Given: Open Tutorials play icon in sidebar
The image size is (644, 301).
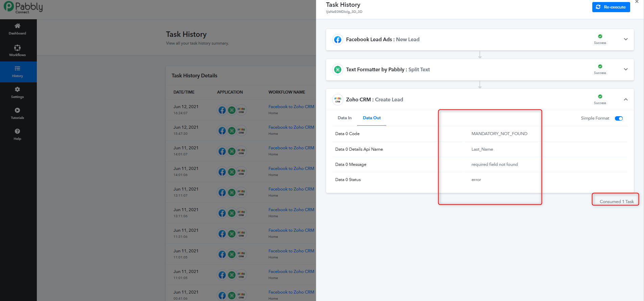Looking at the screenshot, I should tap(17, 110).
